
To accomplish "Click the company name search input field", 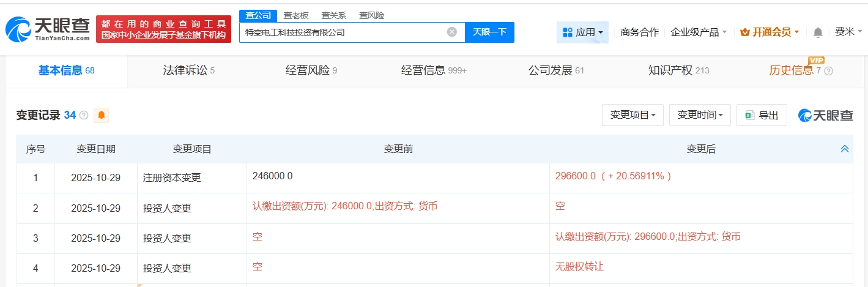I will pyautogui.click(x=343, y=32).
